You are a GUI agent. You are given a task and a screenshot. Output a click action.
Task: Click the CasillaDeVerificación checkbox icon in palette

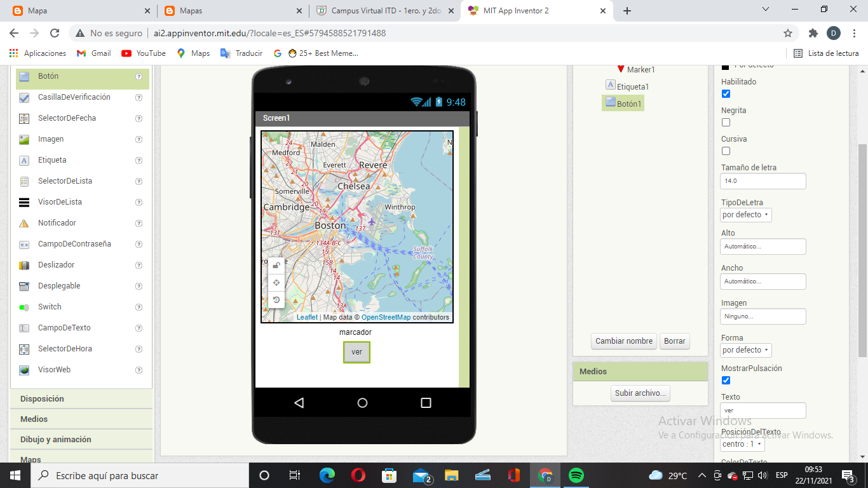tap(24, 97)
